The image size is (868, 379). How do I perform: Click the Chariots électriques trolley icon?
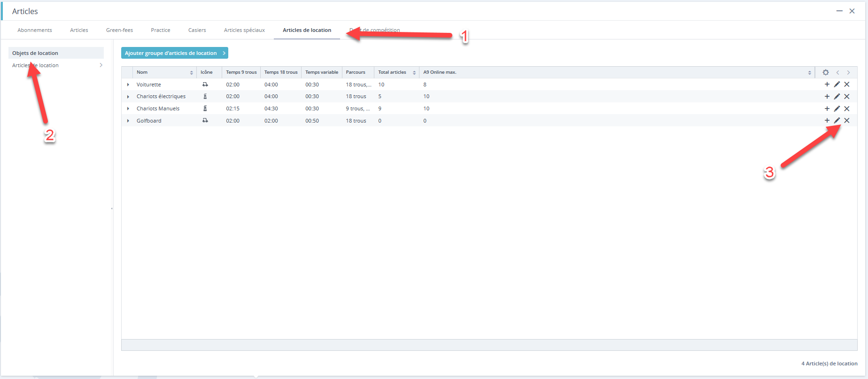205,96
